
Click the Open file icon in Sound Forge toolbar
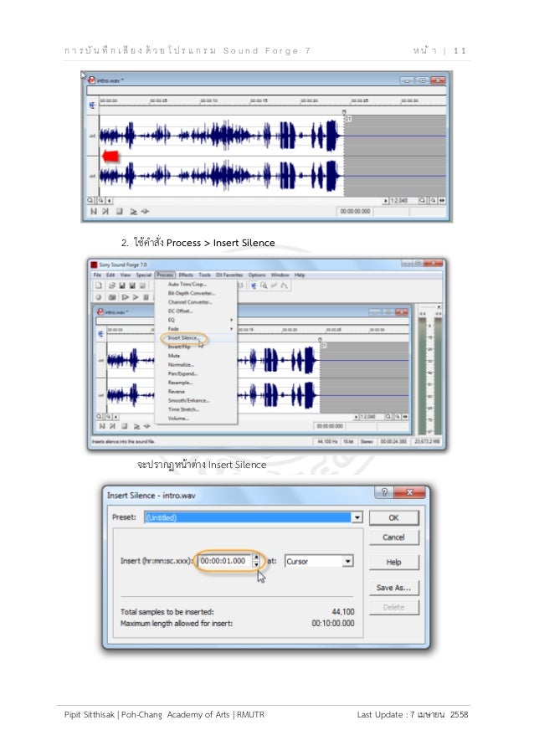pyautogui.click(x=112, y=286)
